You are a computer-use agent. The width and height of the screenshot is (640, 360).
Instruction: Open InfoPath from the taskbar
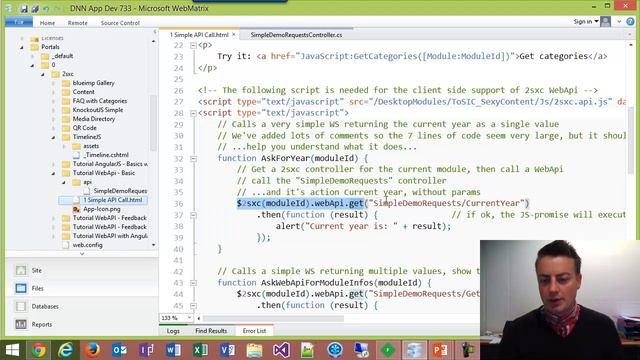coord(147,350)
